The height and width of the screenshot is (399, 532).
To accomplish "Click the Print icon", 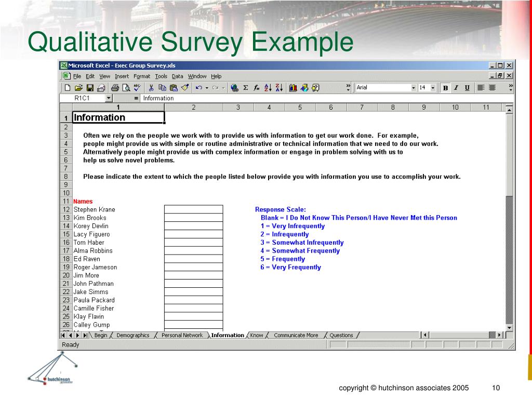I will click(x=101, y=88).
